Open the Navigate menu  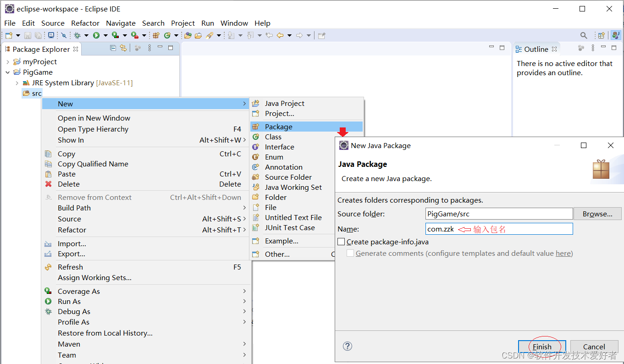click(x=121, y=23)
